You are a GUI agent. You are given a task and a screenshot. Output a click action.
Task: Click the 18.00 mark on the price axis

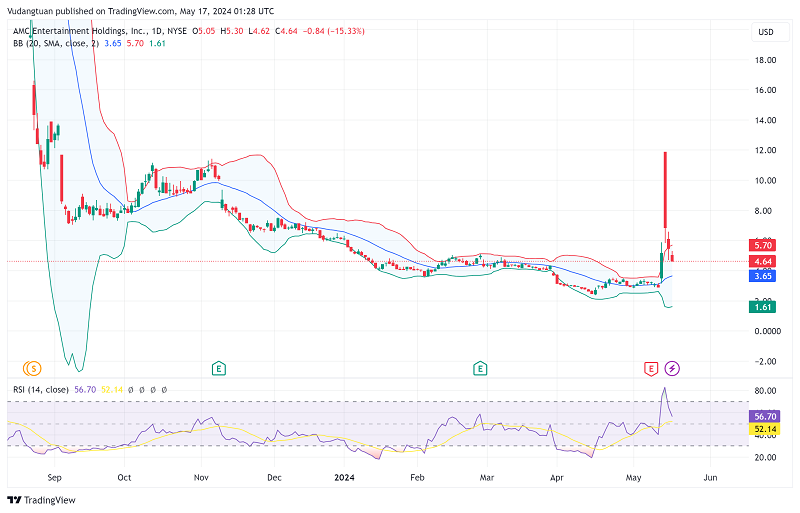[x=765, y=60]
